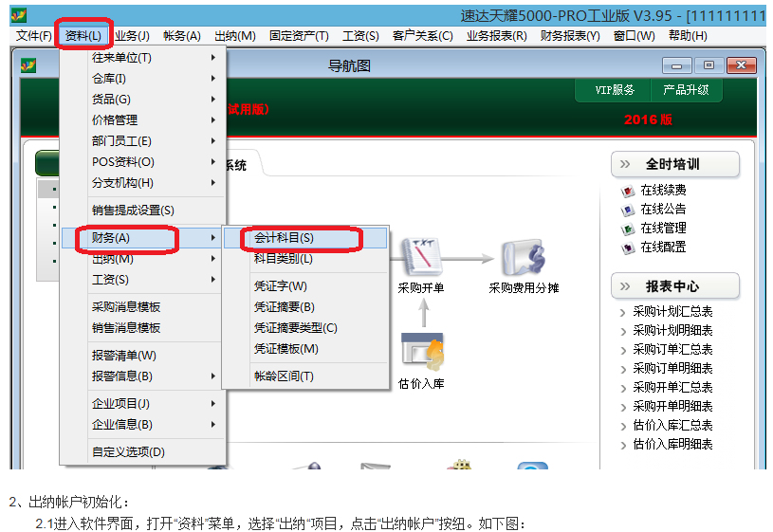This screenshot has height=532, width=773.
Task: Open the 帐务(A) menu
Action: [182, 36]
